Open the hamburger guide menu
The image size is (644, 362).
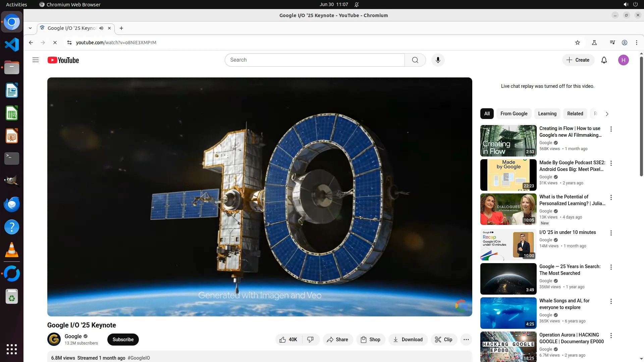click(36, 60)
